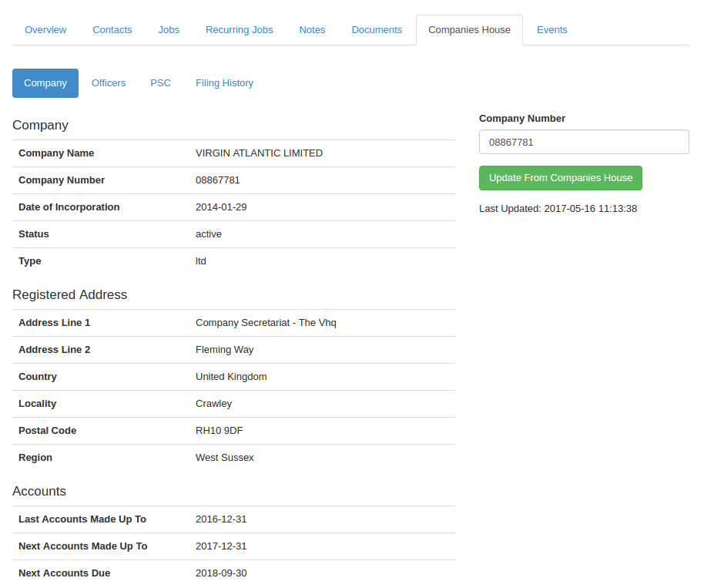This screenshot has height=588, width=704.
Task: Click the Company Number row label in table
Action: (x=62, y=180)
